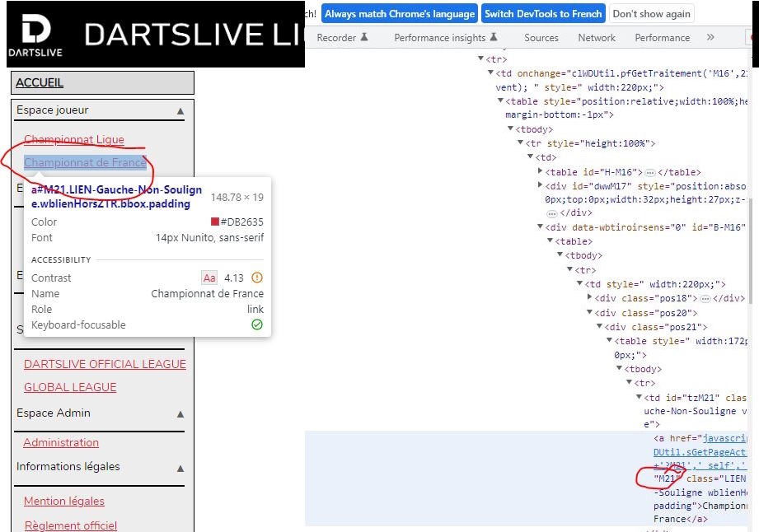Collapse the td onchange clWDUtil node
Viewport: 759px width, 532px height.
click(490, 72)
